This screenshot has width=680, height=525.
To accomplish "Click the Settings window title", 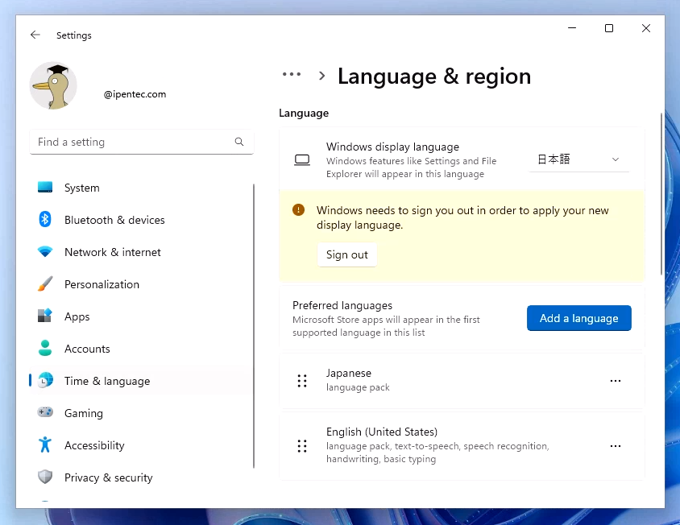I will pyautogui.click(x=74, y=36).
